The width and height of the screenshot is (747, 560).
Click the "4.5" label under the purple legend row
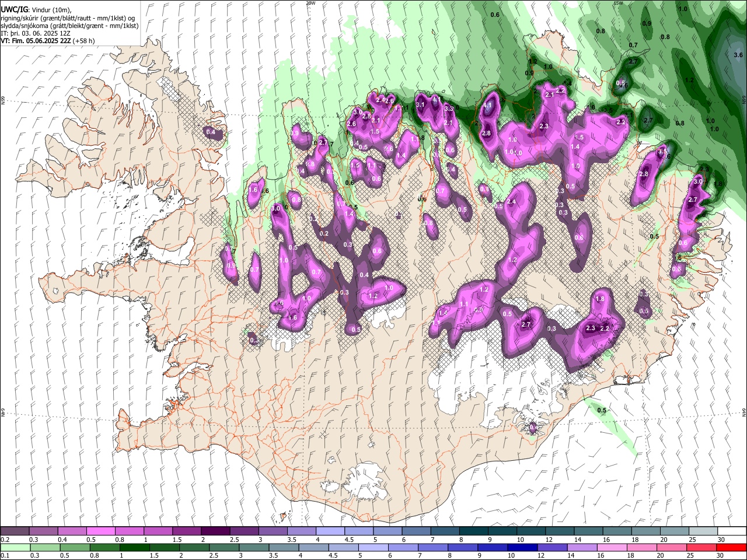(x=349, y=540)
